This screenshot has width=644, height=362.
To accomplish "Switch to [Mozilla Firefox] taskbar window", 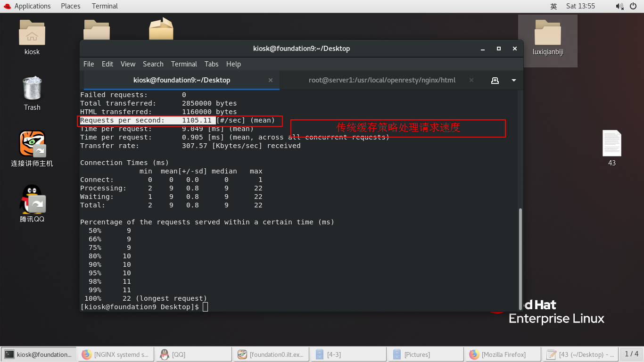I will pyautogui.click(x=503, y=354).
